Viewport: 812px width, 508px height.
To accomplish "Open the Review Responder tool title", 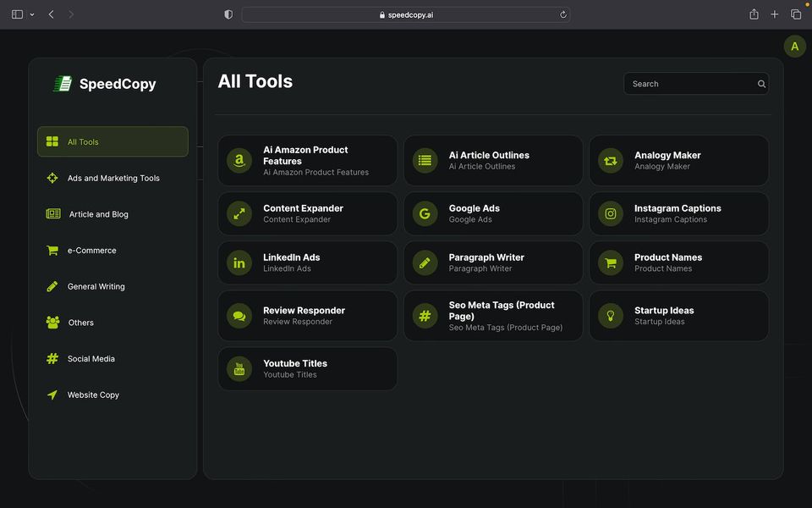I will 304,311.
